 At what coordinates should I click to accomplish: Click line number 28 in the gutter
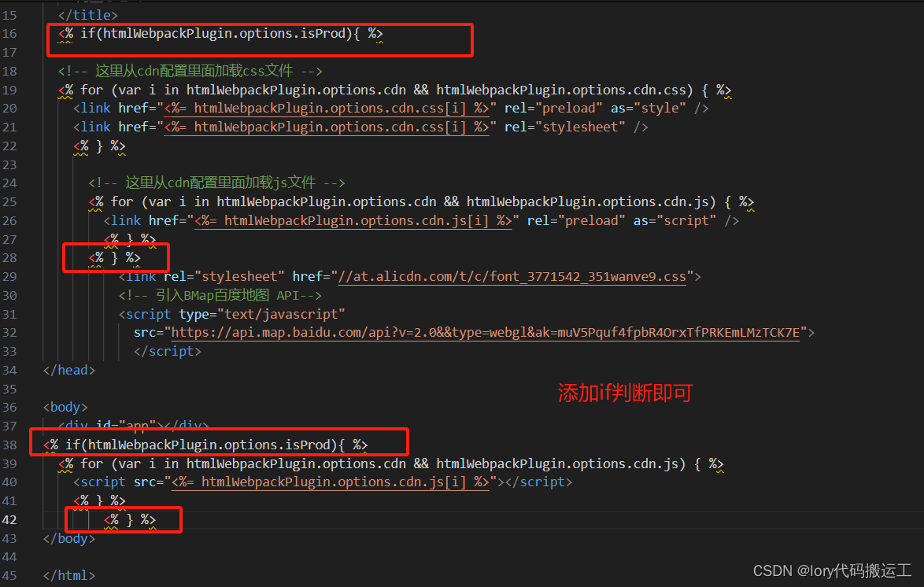pos(9,258)
